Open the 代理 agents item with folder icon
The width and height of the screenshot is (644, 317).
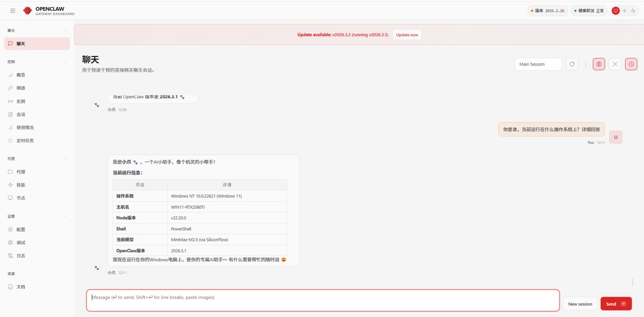click(37, 172)
